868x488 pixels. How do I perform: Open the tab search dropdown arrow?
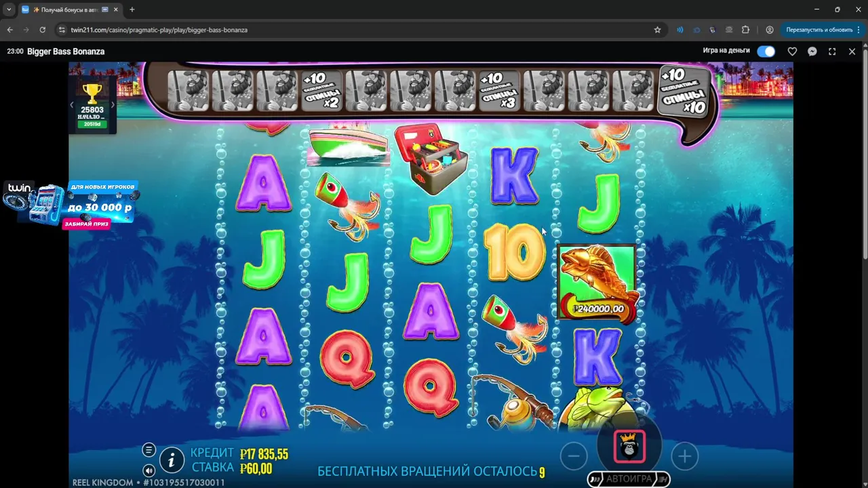point(9,9)
